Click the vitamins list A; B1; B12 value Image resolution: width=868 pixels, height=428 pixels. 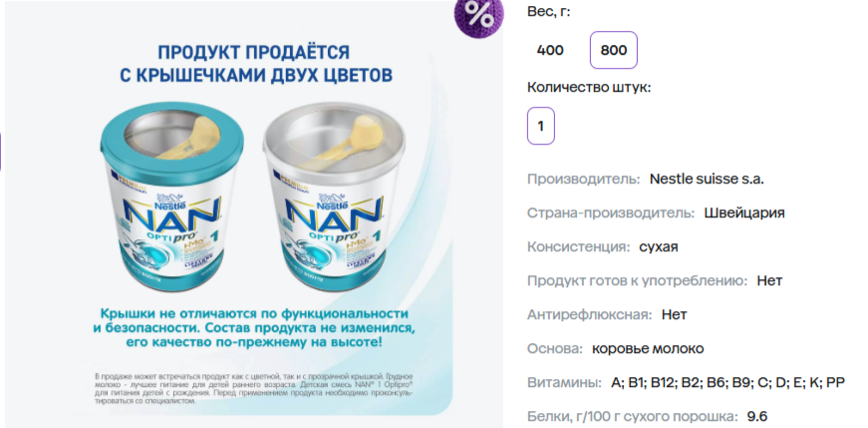pos(727,382)
